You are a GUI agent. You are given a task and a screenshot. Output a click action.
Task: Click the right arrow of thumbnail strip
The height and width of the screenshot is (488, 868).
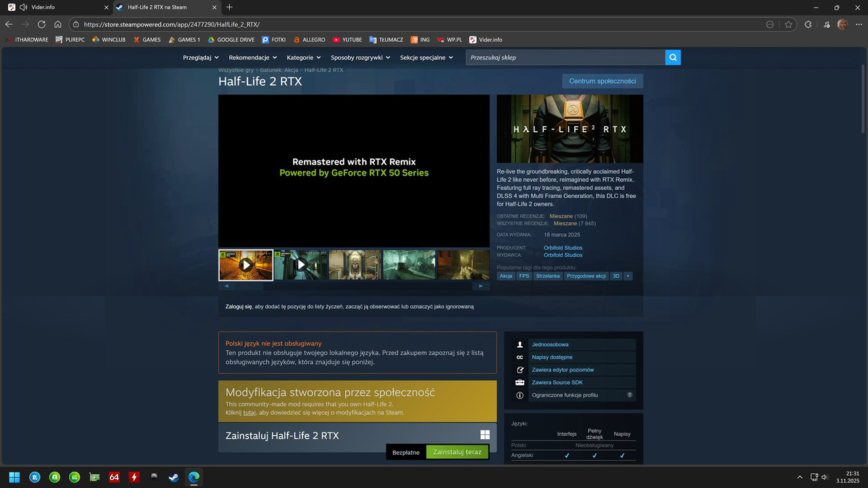point(481,286)
